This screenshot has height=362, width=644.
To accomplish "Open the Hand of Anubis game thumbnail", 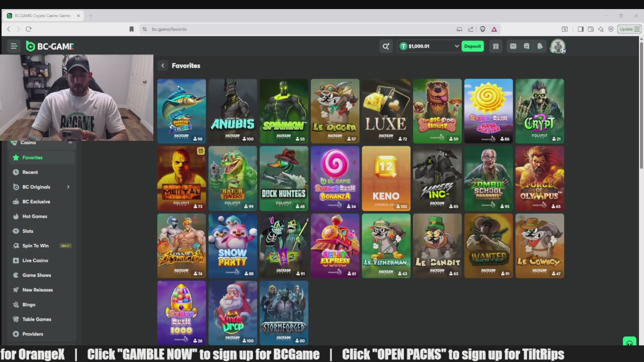I will (x=232, y=111).
